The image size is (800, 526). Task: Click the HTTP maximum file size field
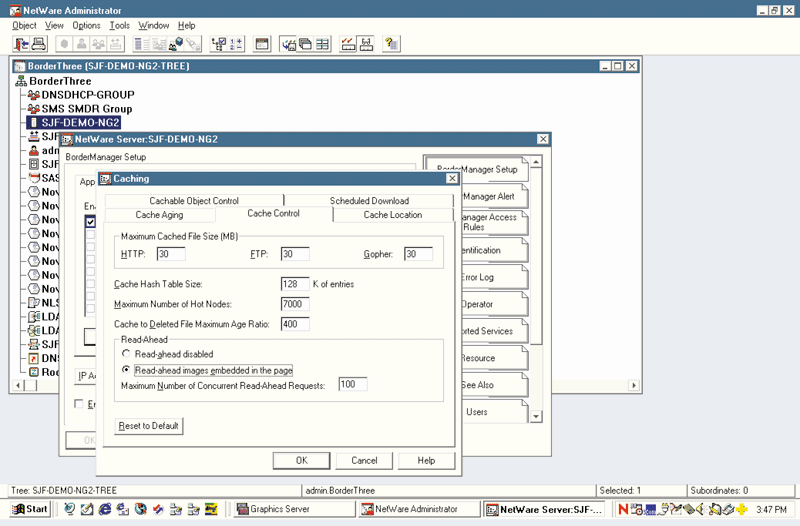pyautogui.click(x=171, y=254)
